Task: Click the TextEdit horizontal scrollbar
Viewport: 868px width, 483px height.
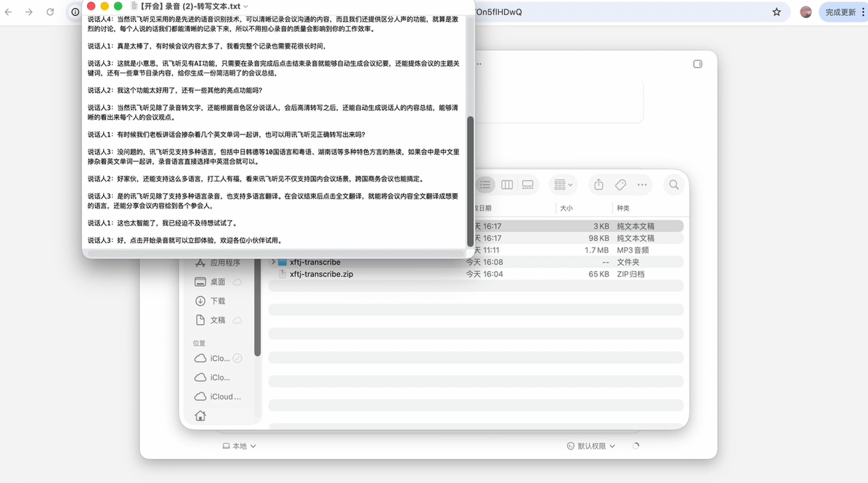Action: tap(275, 253)
